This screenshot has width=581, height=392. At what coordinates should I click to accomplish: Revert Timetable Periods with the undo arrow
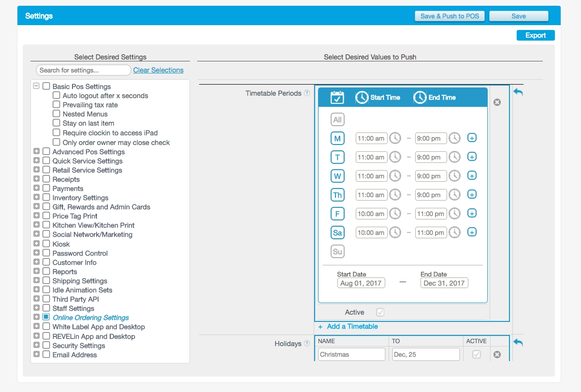(518, 92)
